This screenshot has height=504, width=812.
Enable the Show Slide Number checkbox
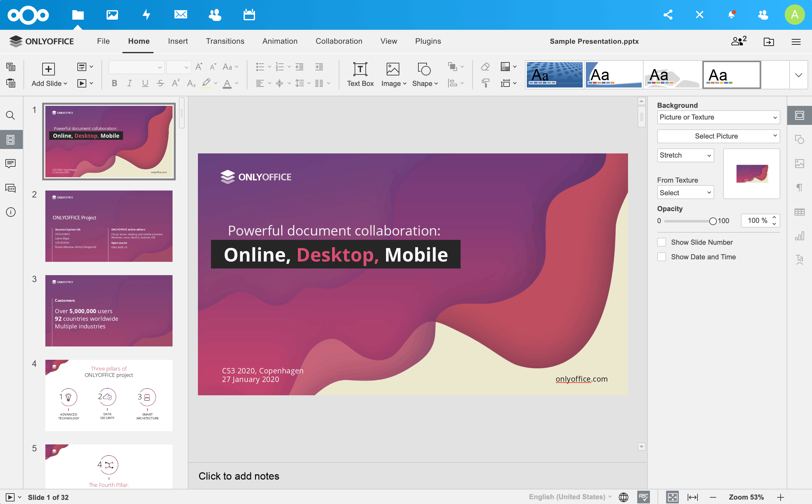point(662,242)
